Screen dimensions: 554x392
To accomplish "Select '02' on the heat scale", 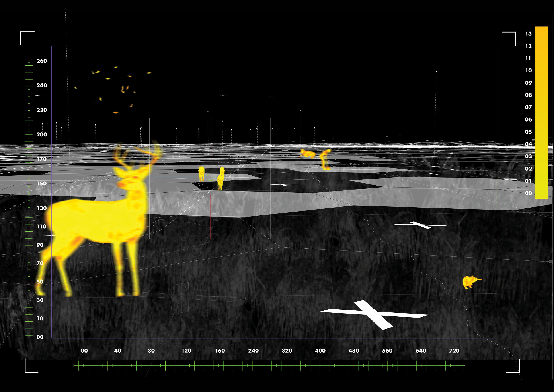I will 528,169.
